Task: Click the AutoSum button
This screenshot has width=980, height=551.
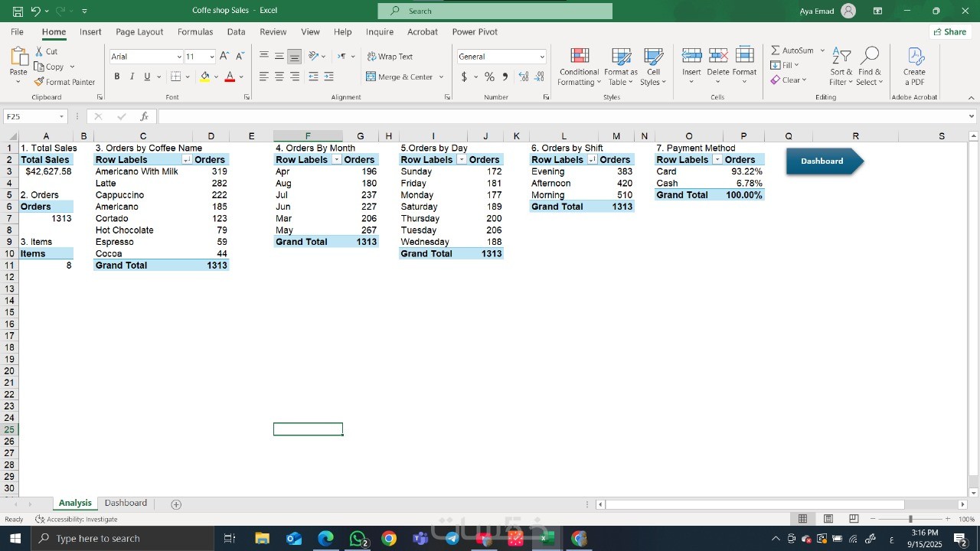Action: [792, 51]
